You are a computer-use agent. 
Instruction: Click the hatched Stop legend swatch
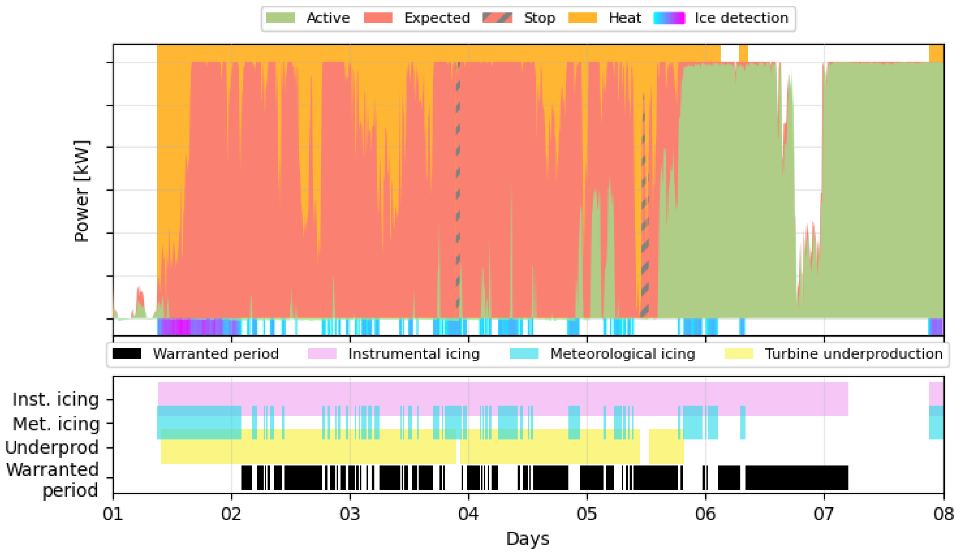point(497,18)
